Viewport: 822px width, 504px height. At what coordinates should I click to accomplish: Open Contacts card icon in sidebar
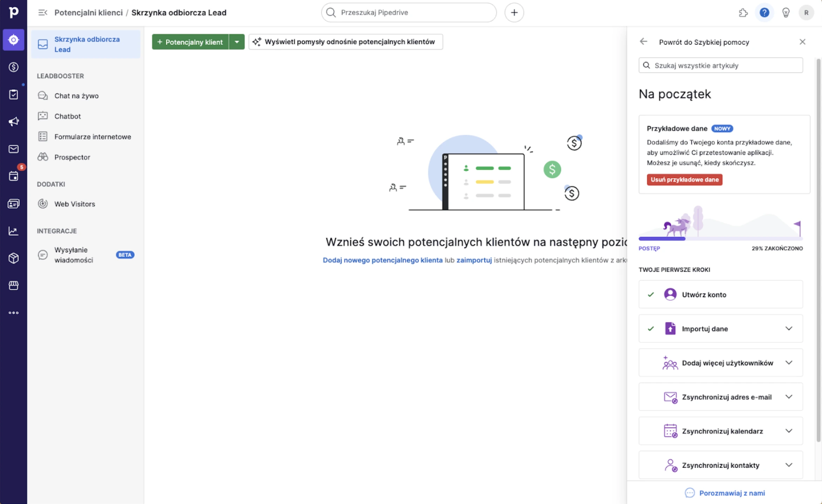click(13, 204)
